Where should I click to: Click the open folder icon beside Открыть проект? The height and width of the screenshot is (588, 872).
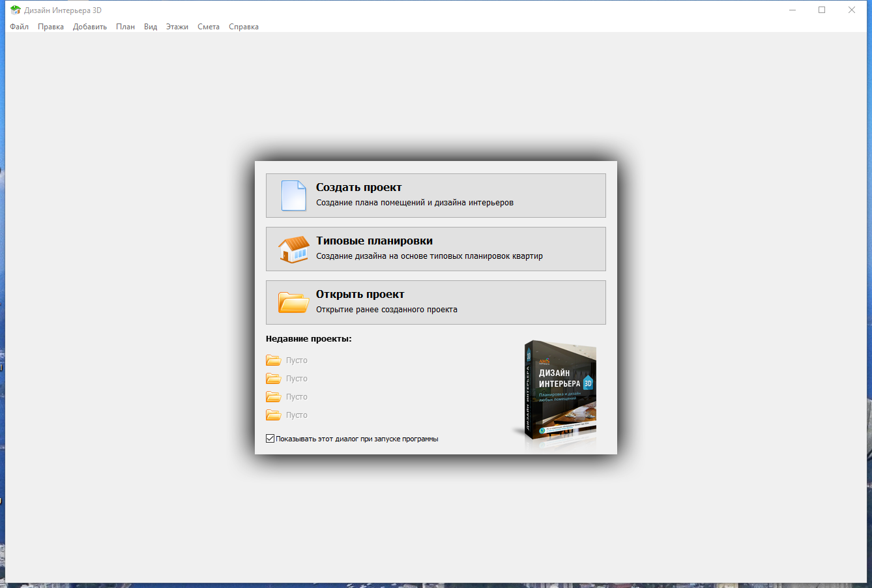(293, 302)
